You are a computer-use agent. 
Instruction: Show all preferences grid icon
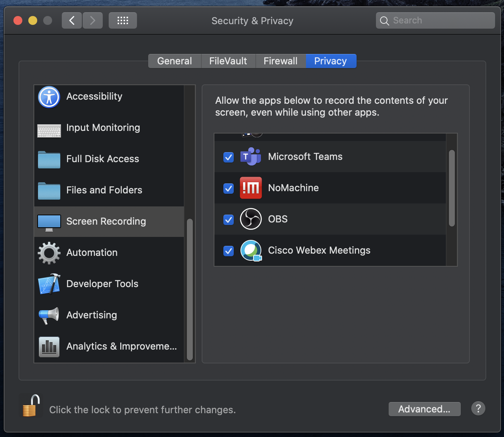[123, 20]
